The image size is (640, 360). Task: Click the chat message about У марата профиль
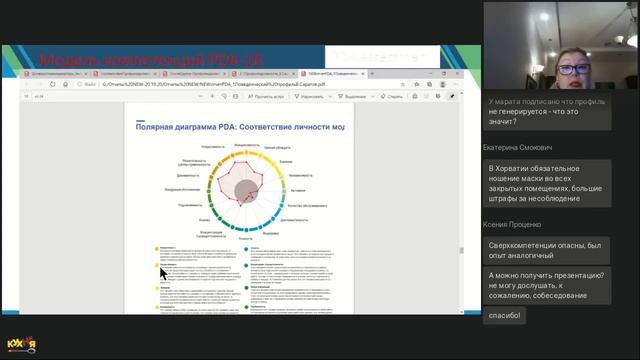pos(547,111)
